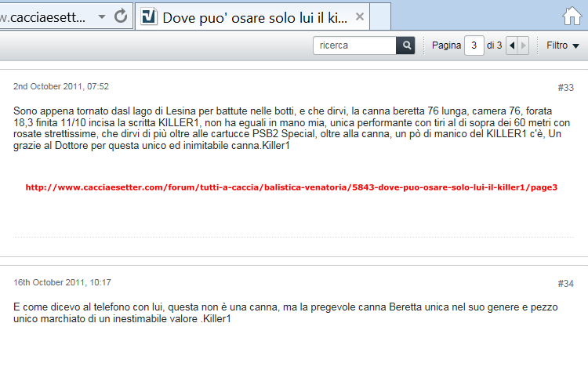Click the text 'E come dicevo al telefono'
This screenshot has height=392, width=588.
[x=72, y=307]
